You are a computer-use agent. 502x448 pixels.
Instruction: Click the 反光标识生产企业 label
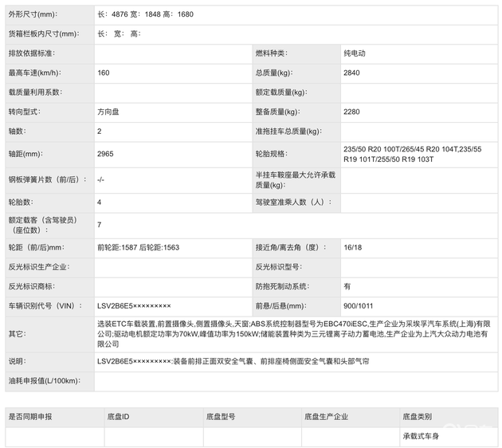tap(39, 267)
